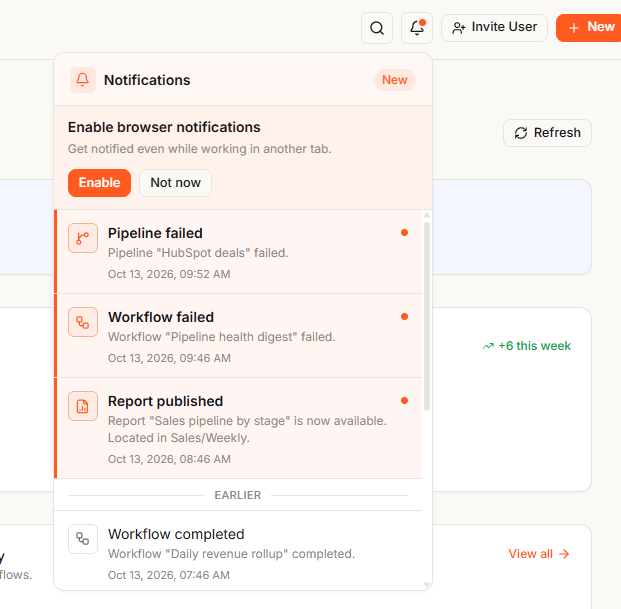This screenshot has height=609, width=621.
Task: Click 'Workflow "Daily revenue rollup" completed.' text
Action: pyautogui.click(x=231, y=554)
